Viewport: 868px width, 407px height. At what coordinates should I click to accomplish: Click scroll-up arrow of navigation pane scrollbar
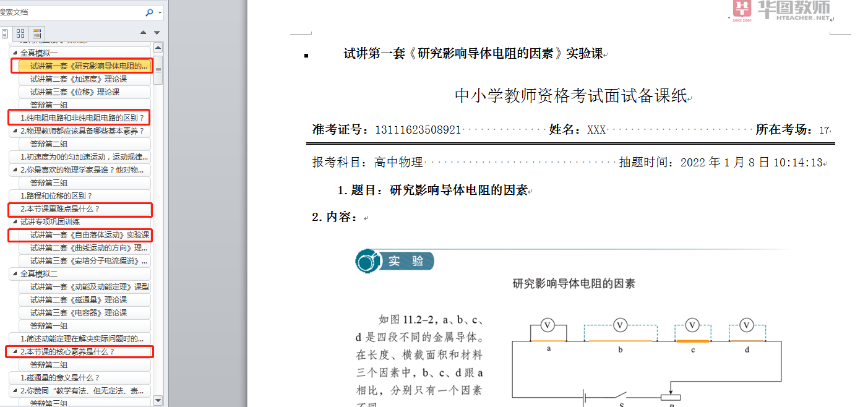tap(158, 48)
